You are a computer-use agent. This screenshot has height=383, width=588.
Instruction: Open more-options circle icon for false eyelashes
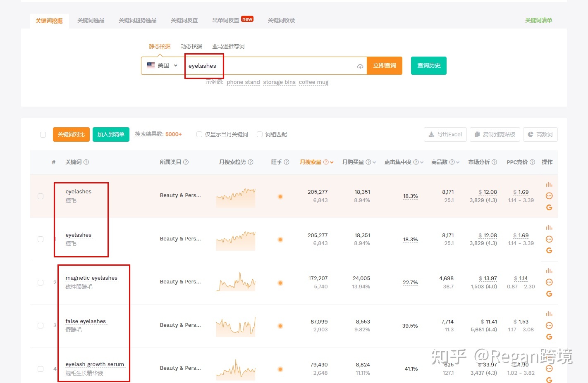tap(549, 326)
